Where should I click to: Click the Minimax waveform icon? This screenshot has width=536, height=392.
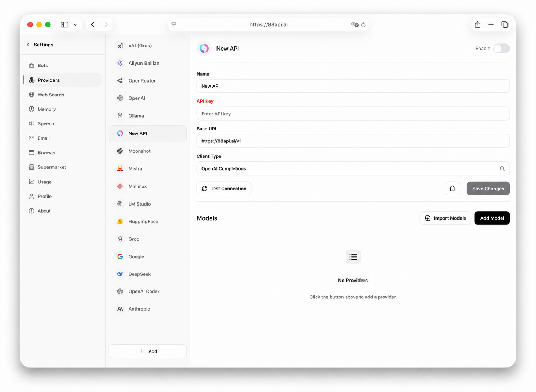pyautogui.click(x=120, y=186)
